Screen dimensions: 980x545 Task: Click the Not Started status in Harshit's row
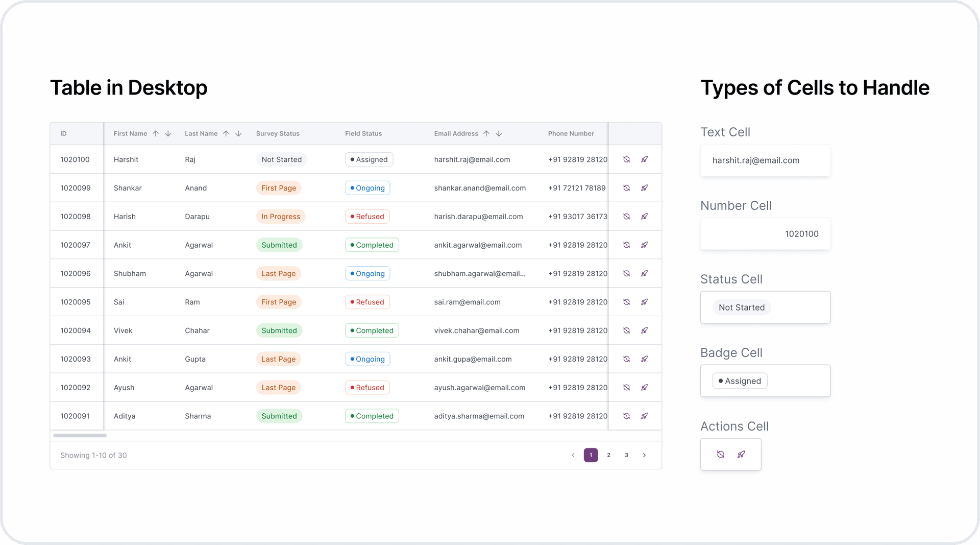coord(281,159)
